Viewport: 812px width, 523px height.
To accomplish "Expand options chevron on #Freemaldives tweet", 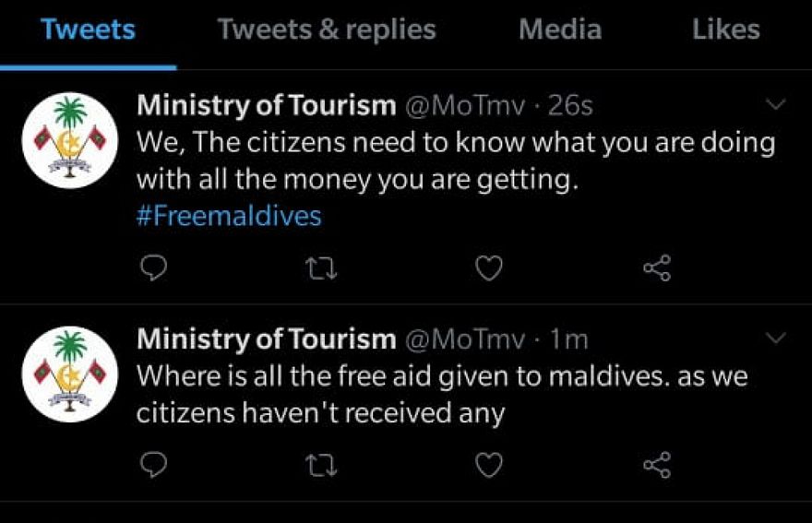I will tap(777, 105).
